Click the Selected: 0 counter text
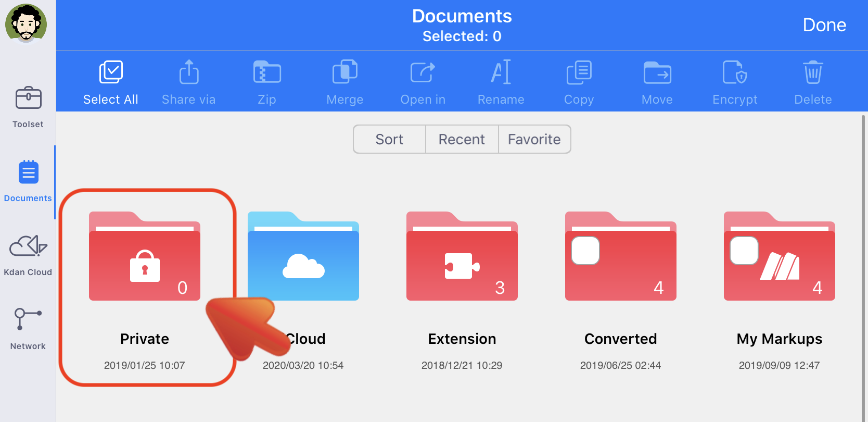 (462, 36)
